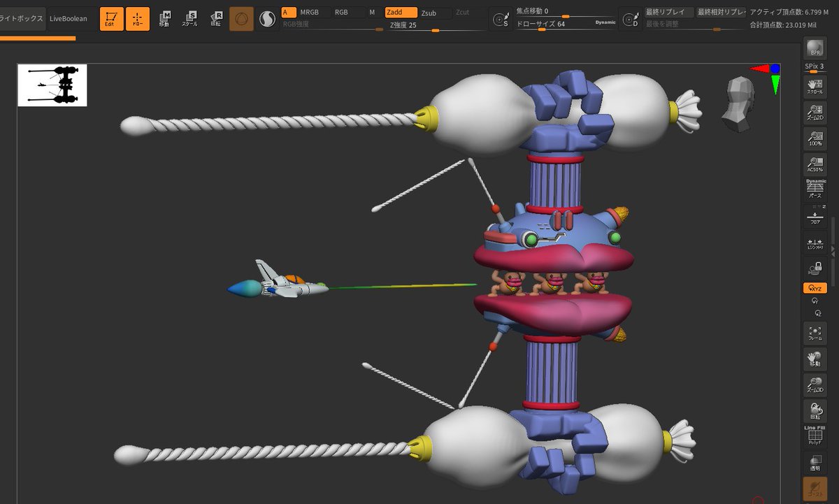Render with the BPR button
839x504 pixels.
click(x=815, y=48)
